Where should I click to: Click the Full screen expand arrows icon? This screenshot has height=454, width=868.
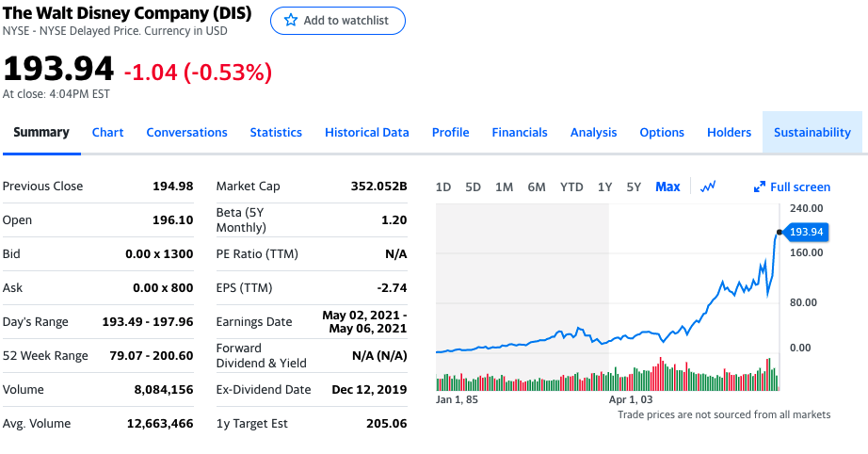coord(760,187)
